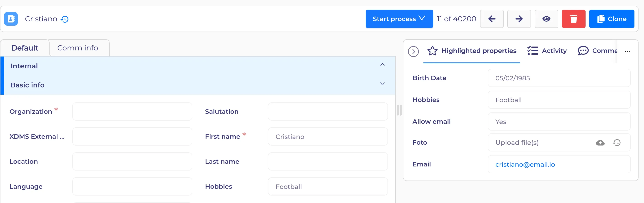644x203 pixels.
Task: Collapse the Internal section
Action: [x=382, y=65]
